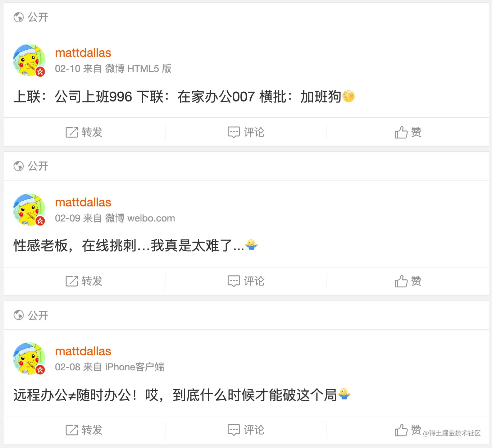Click the 微博 HTML5 版 source link

click(138, 69)
